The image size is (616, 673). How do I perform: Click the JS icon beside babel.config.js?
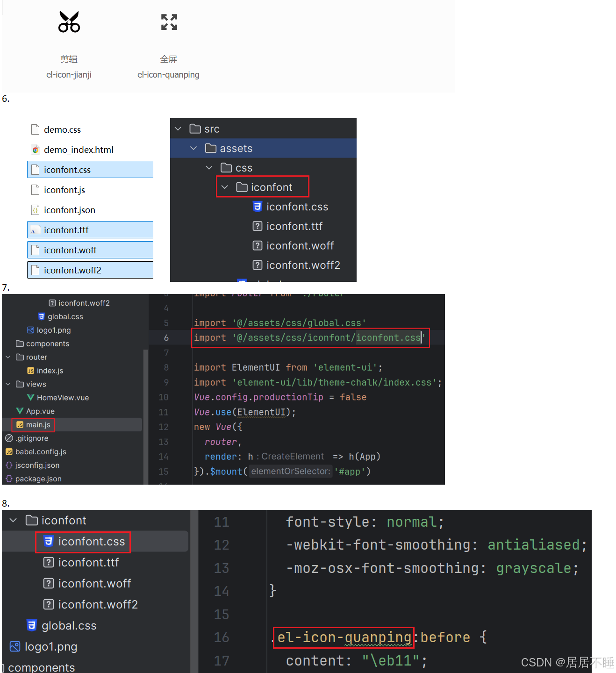tap(9, 452)
